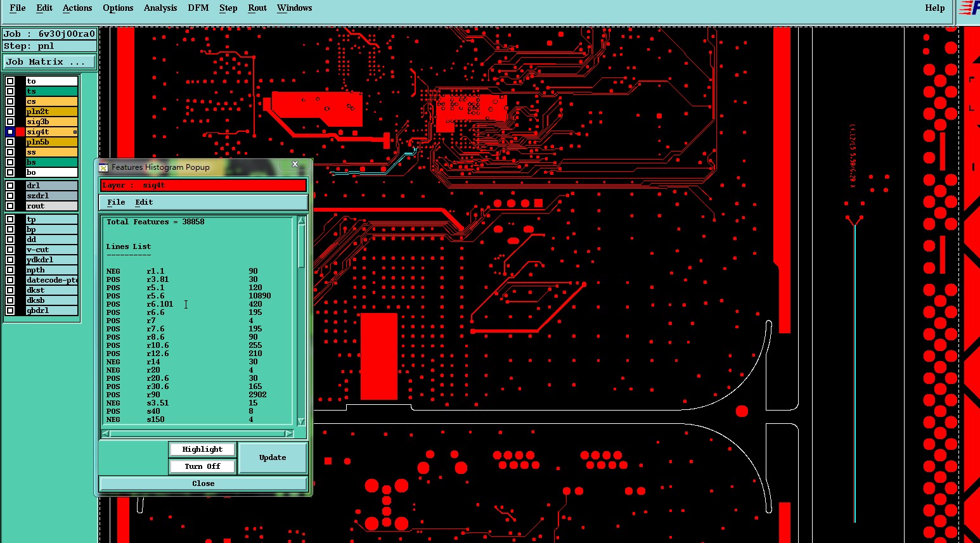Toggle the checkbox for layer npth

tap(10, 270)
